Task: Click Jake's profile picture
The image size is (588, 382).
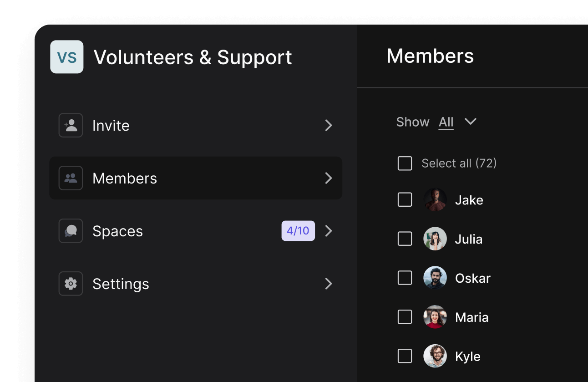Action: (x=435, y=199)
